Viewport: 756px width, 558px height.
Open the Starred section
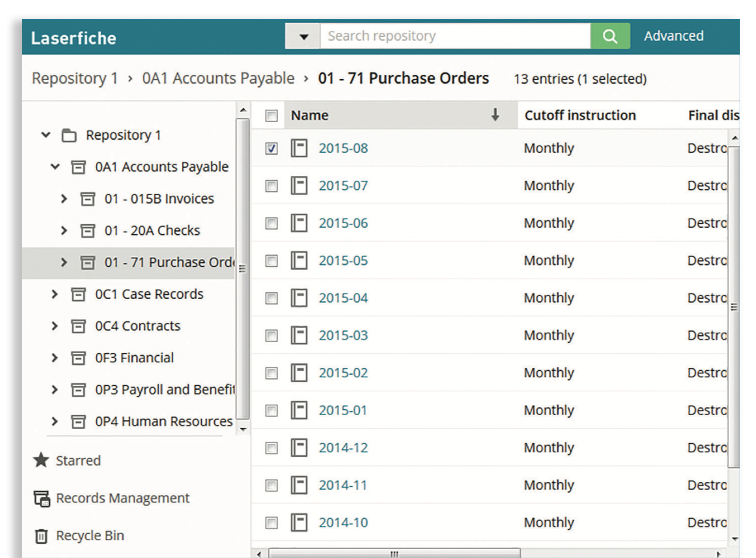[x=78, y=461]
